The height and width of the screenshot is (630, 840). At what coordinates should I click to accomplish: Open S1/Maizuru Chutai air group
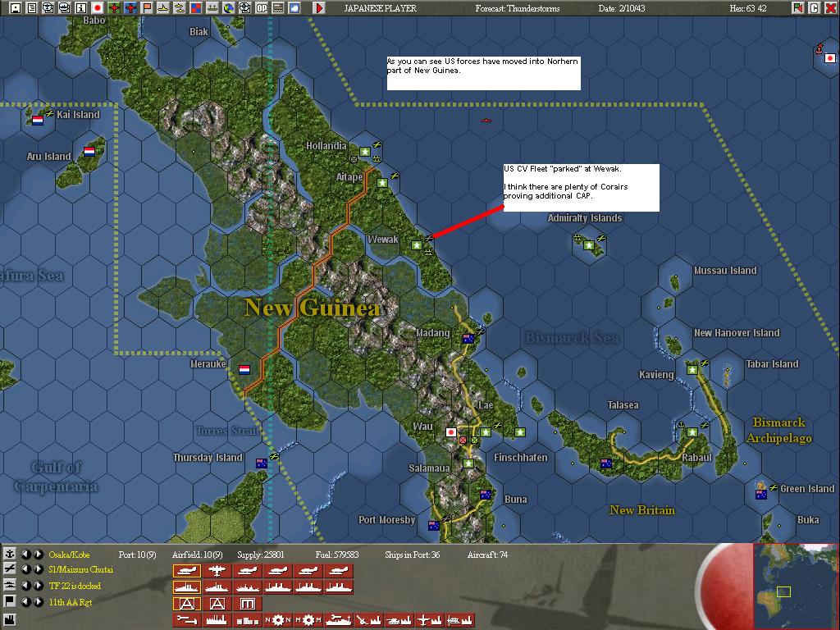81,569
